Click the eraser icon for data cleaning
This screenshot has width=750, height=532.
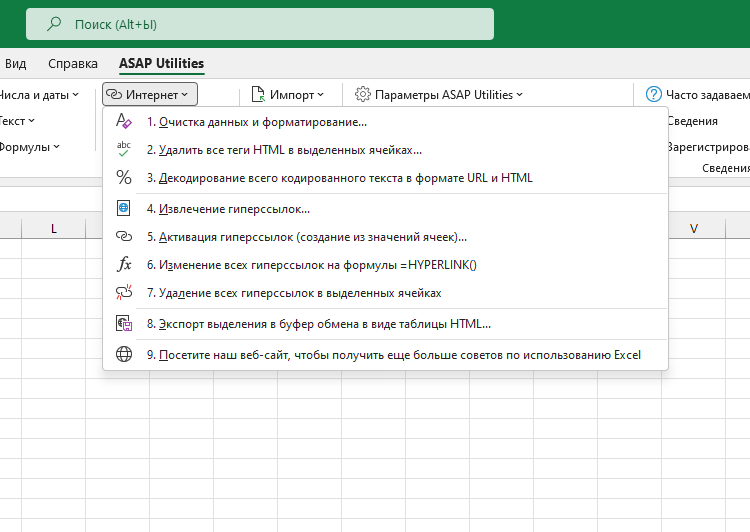pyautogui.click(x=124, y=122)
